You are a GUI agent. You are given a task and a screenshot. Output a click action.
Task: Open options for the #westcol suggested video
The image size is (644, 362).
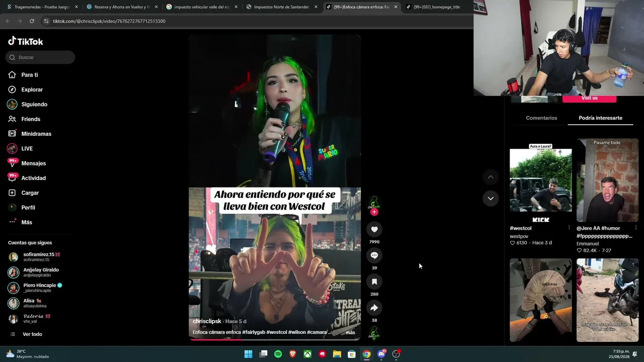coord(569,228)
